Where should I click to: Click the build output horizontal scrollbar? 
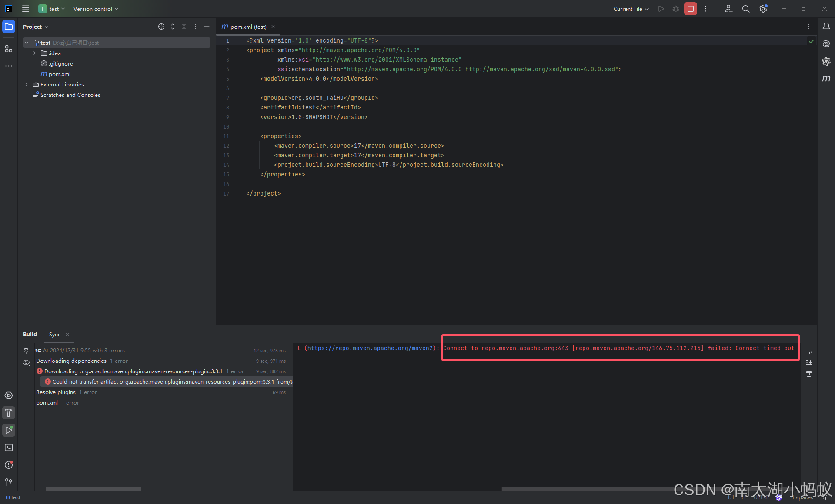(587, 488)
